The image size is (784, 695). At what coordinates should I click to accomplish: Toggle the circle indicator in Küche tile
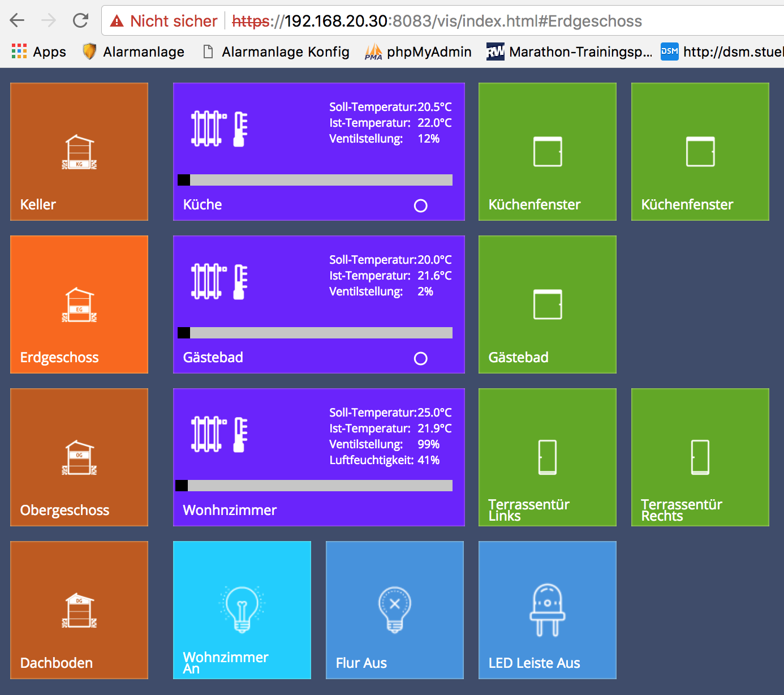[x=420, y=205]
